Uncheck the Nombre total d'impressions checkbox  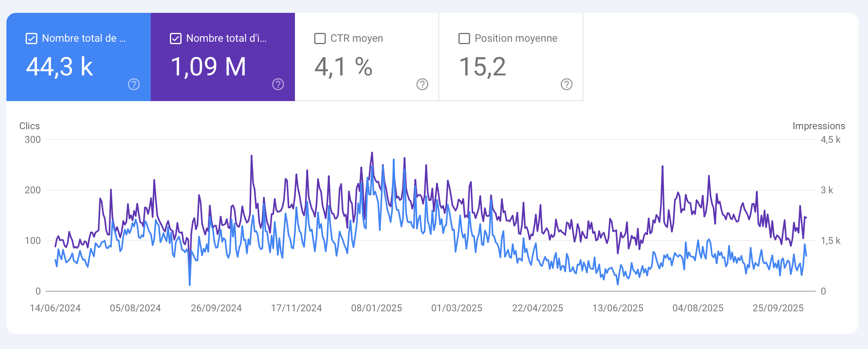point(176,39)
